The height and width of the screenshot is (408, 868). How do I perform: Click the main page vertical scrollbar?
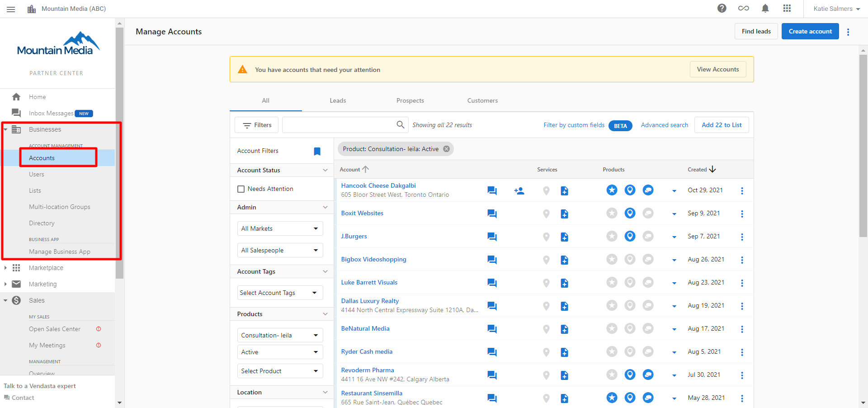point(863,145)
